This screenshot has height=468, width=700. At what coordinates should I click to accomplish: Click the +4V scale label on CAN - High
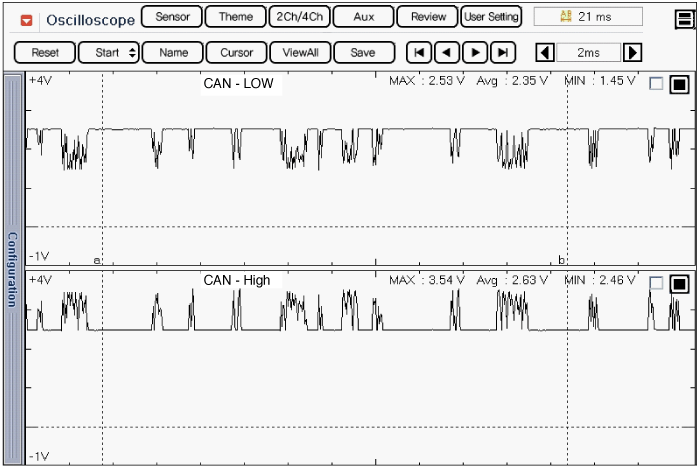(40, 280)
